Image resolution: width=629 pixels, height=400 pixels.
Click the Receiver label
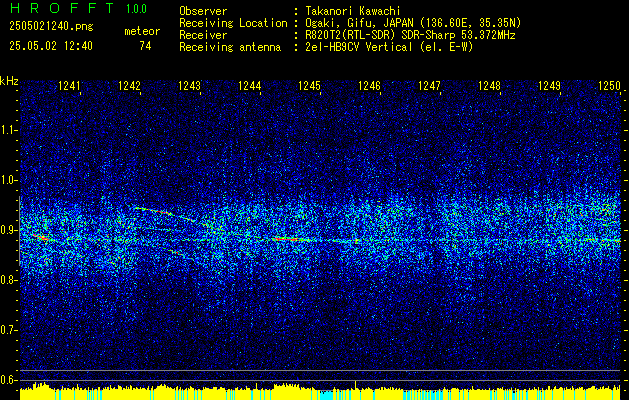point(203,35)
